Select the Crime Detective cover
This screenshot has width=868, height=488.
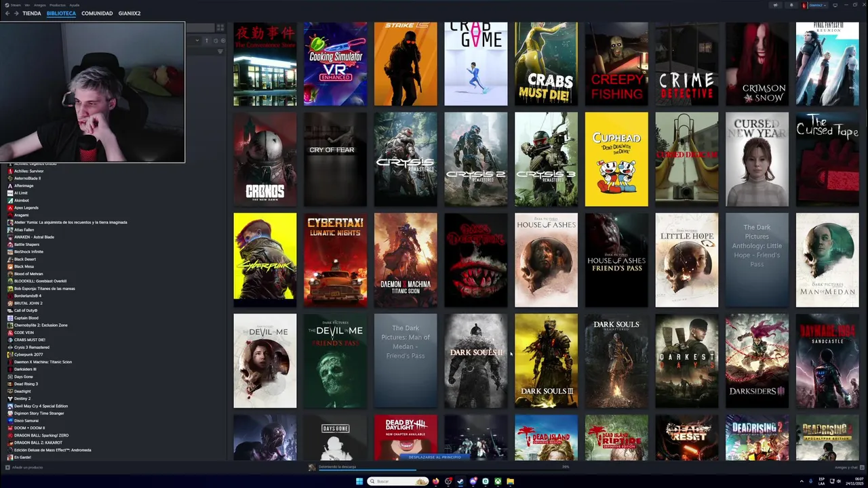[x=686, y=64]
